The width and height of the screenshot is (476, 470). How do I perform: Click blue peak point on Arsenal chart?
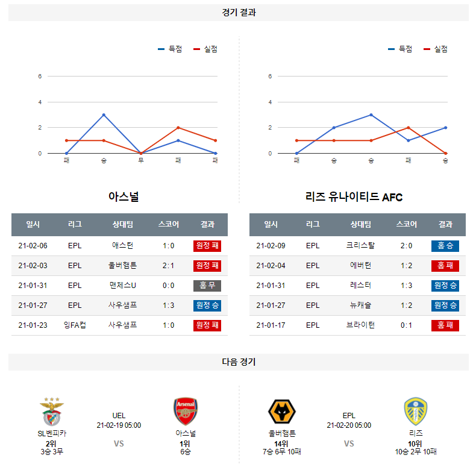point(104,115)
